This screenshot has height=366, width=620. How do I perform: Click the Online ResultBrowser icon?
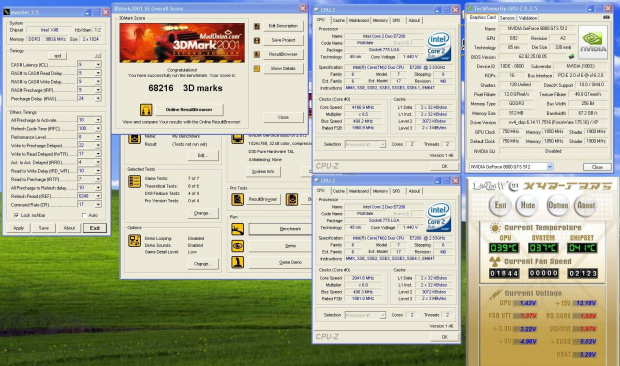tap(146, 109)
